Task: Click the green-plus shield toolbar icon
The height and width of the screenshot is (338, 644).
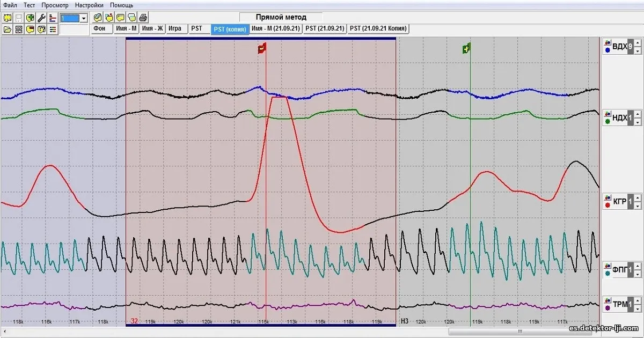Action: point(30,18)
